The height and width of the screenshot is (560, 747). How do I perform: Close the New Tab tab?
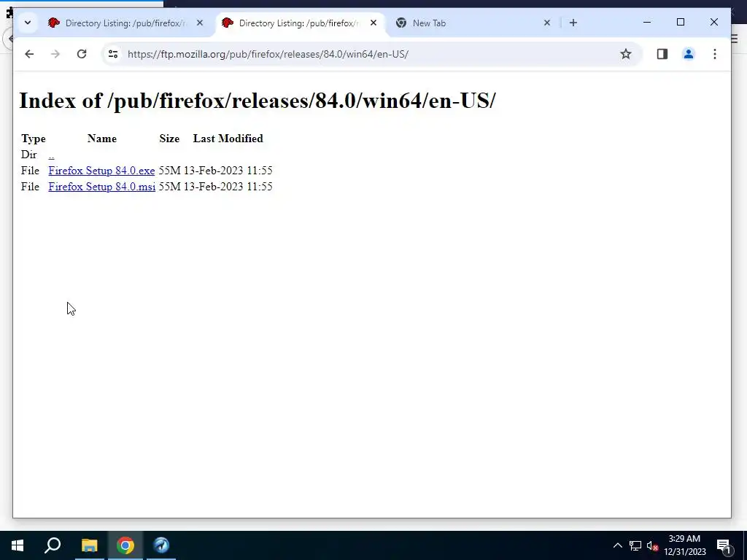pos(547,23)
